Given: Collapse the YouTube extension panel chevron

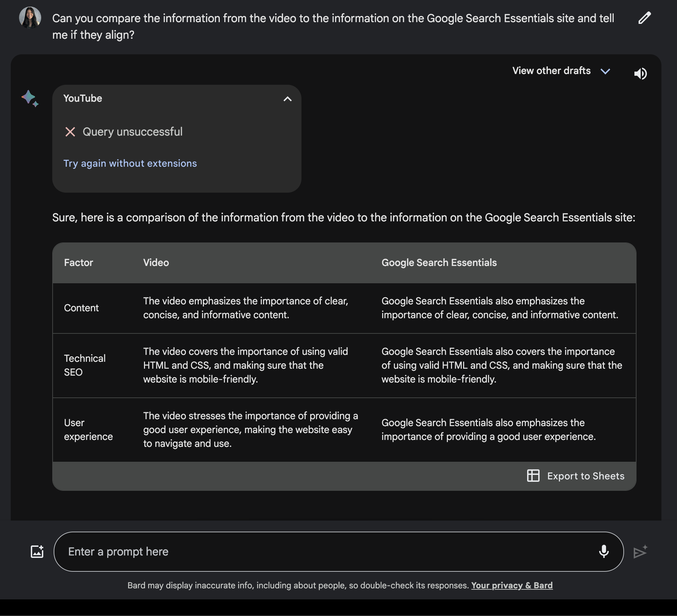Looking at the screenshot, I should (x=287, y=99).
